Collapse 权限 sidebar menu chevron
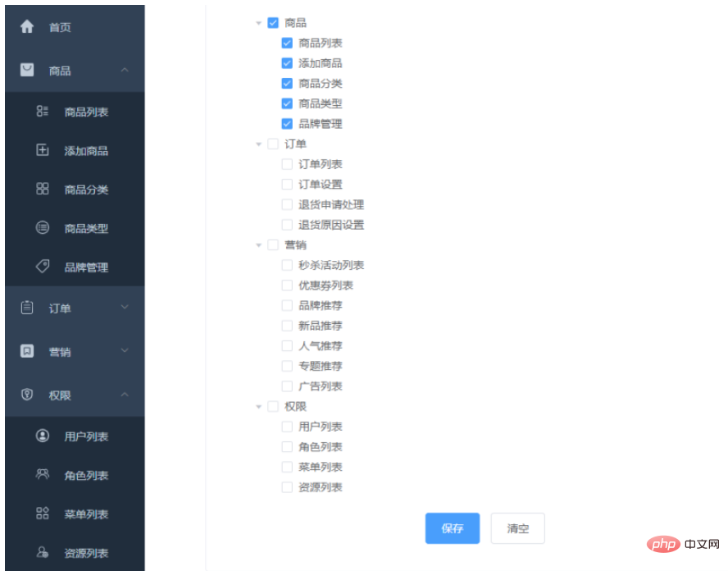Screen dimensions: 728x571 tap(125, 395)
